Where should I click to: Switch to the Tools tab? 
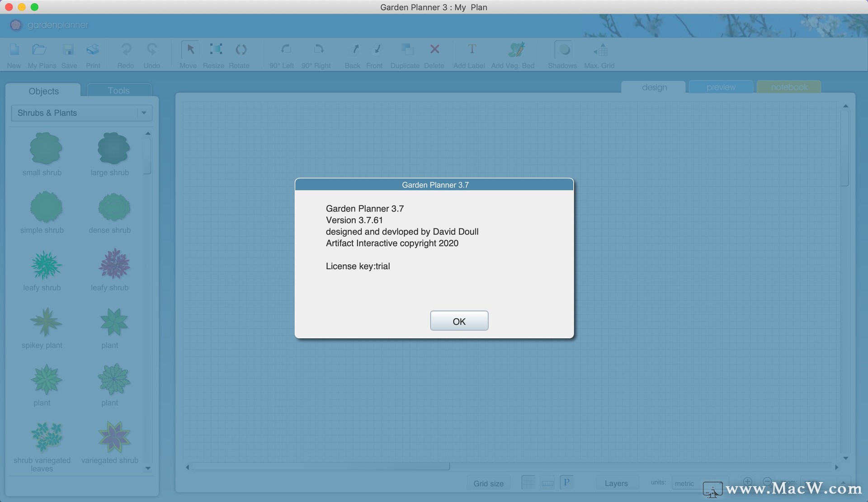tap(118, 90)
